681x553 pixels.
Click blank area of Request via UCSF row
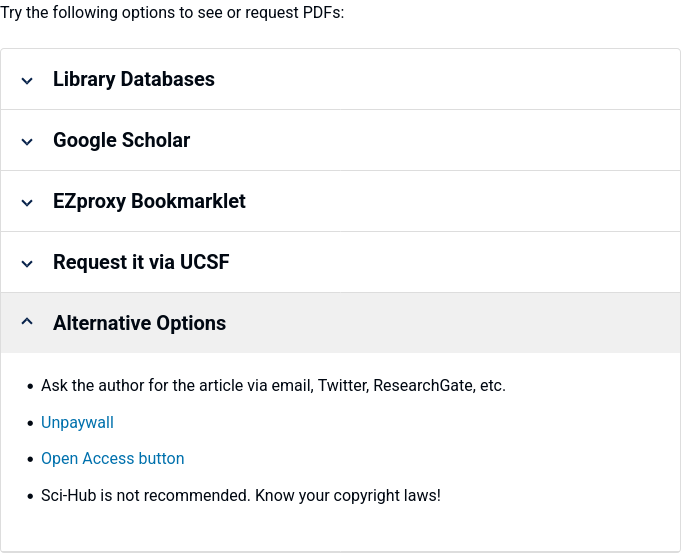click(454, 262)
